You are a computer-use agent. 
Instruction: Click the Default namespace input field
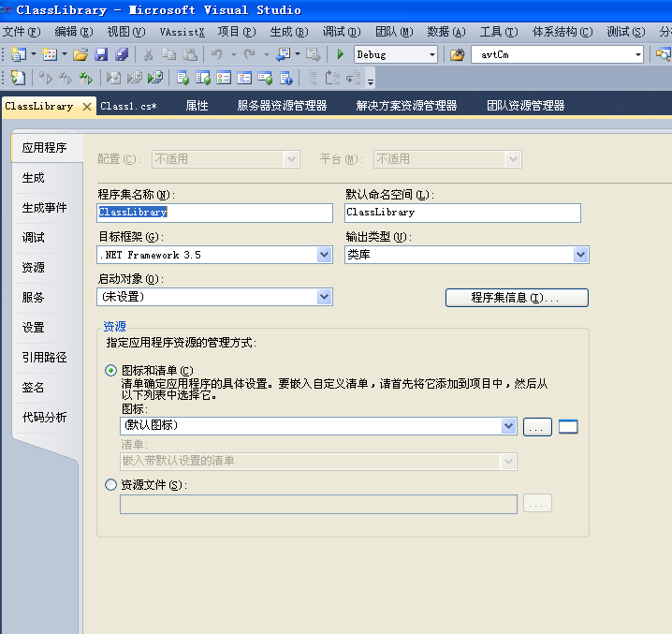(463, 213)
